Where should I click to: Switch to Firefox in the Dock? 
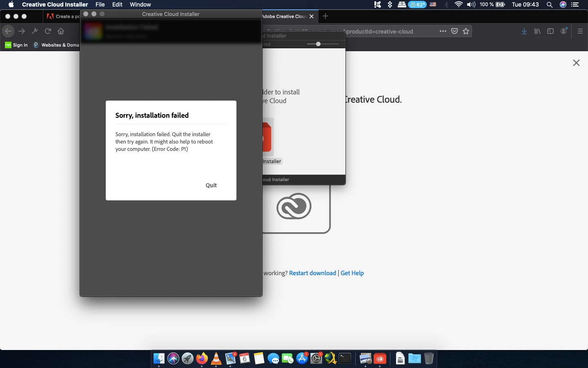tap(202, 359)
